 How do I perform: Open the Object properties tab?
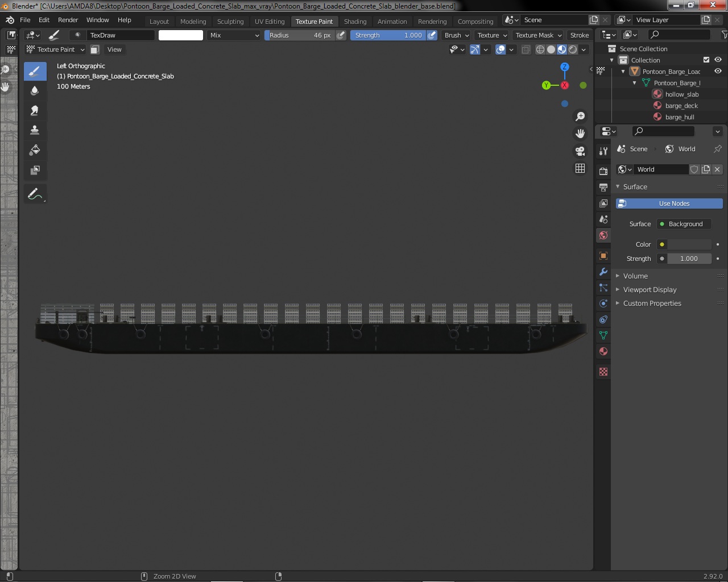pos(603,256)
